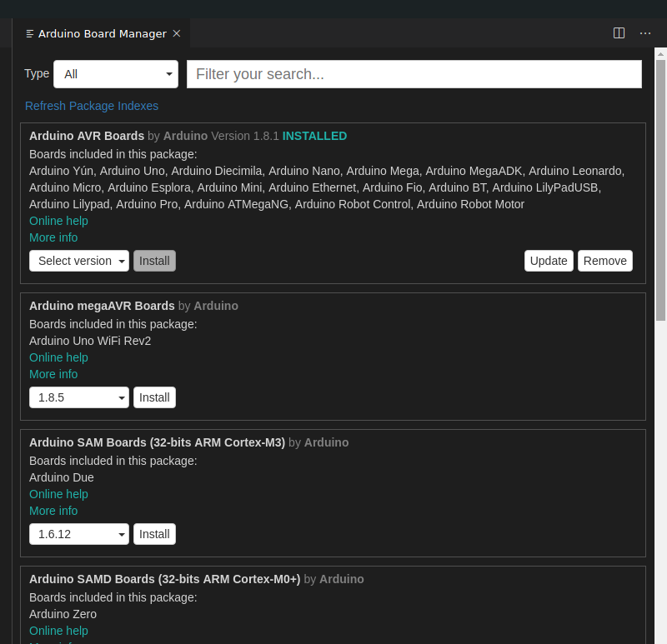Image resolution: width=667 pixels, height=644 pixels.
Task: Open Online help for Arduino SAM Boards
Action: (x=58, y=494)
